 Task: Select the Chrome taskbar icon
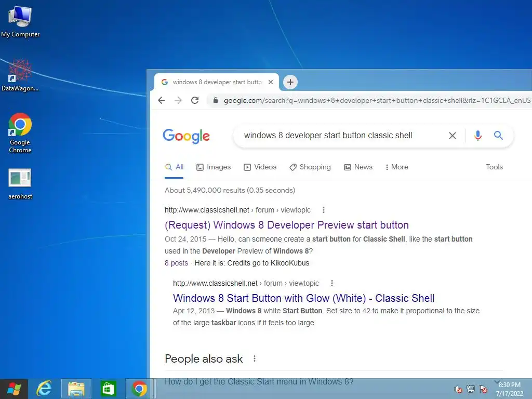[x=139, y=389]
